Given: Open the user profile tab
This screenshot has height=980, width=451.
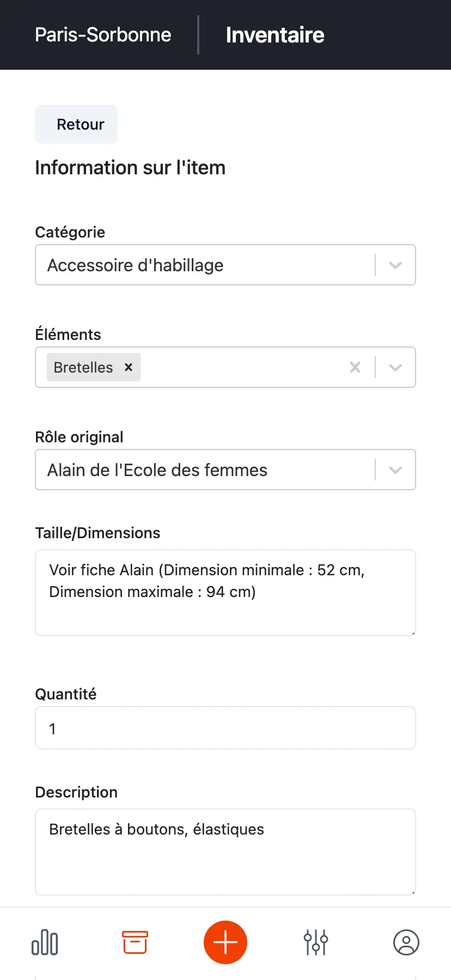Looking at the screenshot, I should [x=406, y=942].
